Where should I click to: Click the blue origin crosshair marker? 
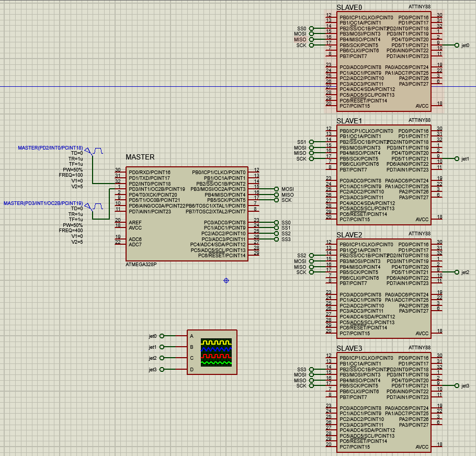(226, 281)
